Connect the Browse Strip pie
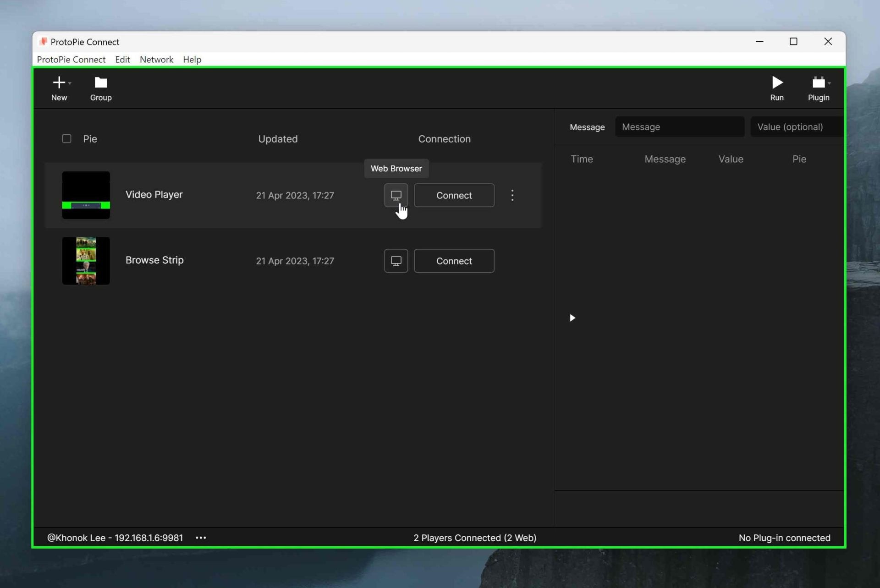This screenshot has height=588, width=880. pyautogui.click(x=454, y=261)
